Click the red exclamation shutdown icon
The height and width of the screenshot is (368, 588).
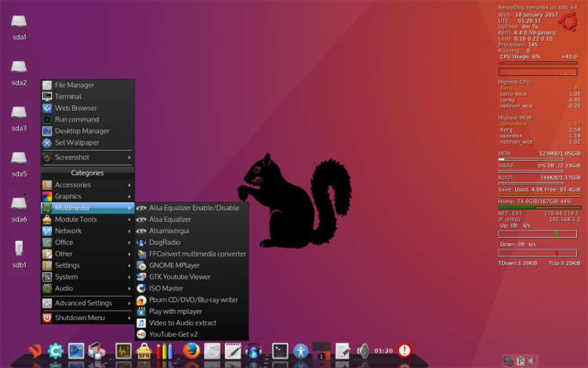(x=405, y=351)
